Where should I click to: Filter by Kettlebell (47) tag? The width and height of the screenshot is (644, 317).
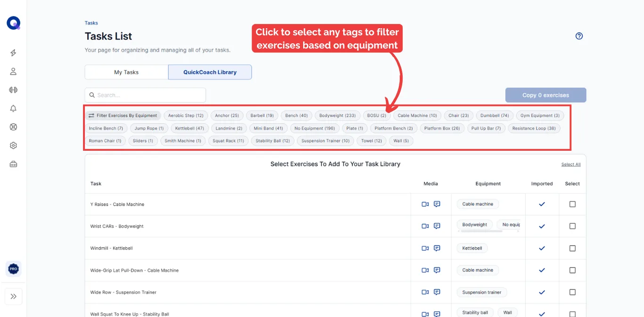click(190, 128)
